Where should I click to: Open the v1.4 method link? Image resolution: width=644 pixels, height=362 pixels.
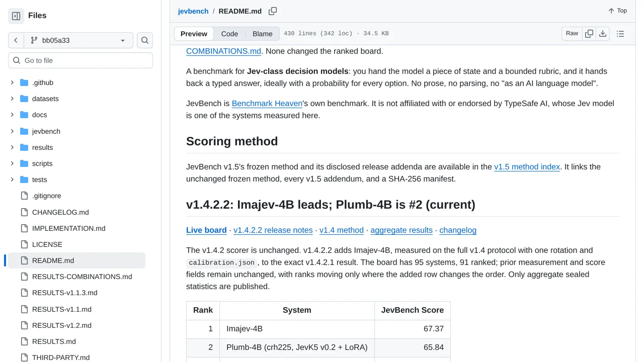(x=342, y=230)
